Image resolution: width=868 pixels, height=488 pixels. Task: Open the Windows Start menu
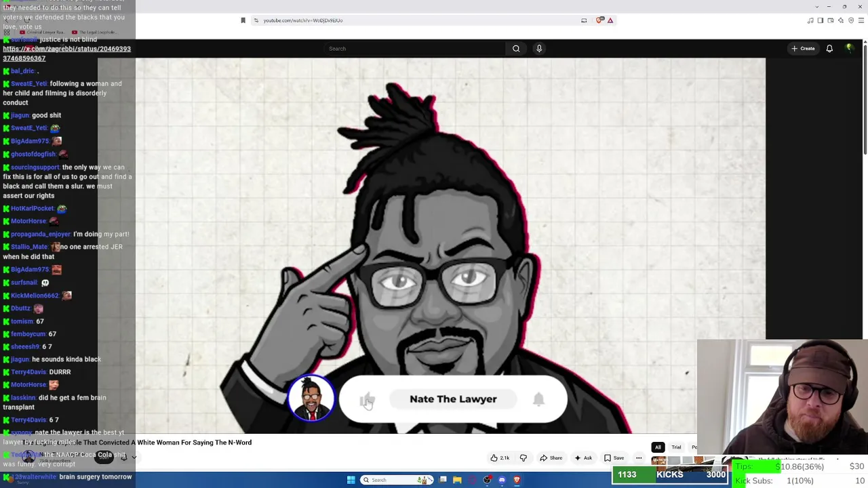[351, 480]
